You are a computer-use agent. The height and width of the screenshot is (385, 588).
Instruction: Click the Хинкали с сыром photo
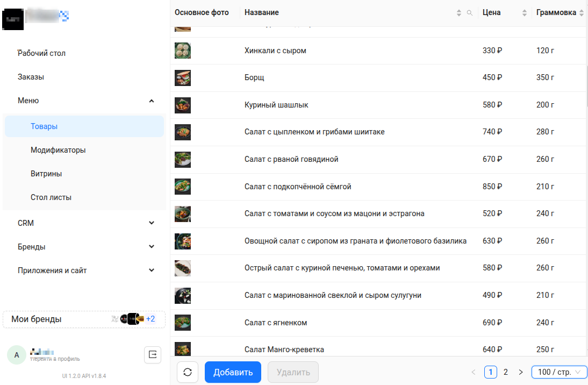tap(183, 51)
